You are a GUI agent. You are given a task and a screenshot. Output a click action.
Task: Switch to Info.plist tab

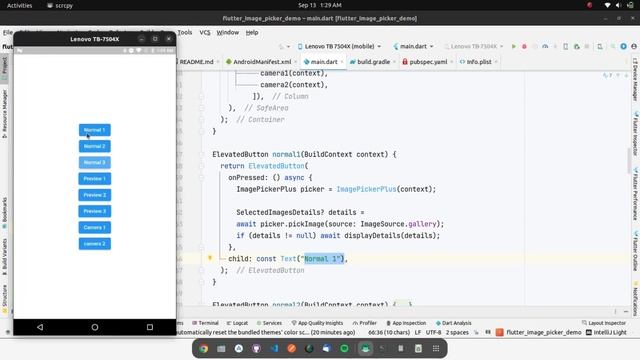click(478, 62)
